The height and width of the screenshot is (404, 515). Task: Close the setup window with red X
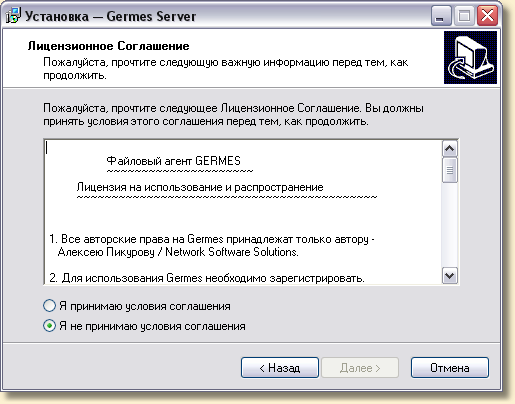click(x=487, y=16)
